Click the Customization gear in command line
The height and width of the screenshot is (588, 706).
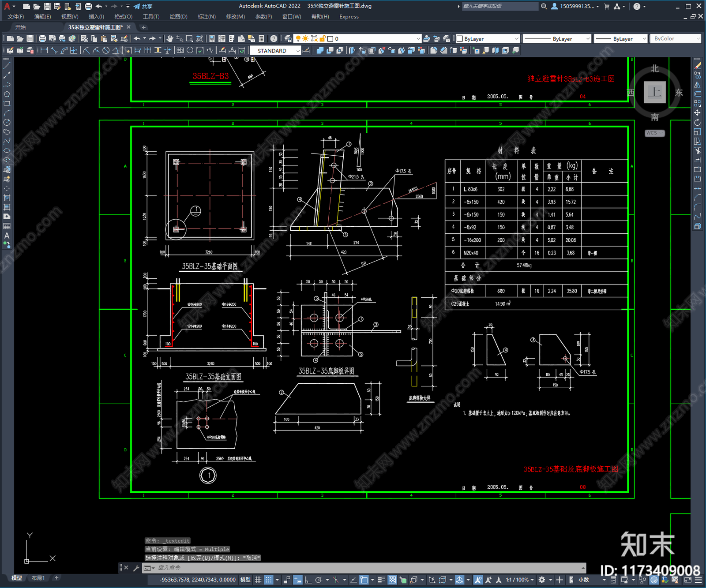[136, 568]
